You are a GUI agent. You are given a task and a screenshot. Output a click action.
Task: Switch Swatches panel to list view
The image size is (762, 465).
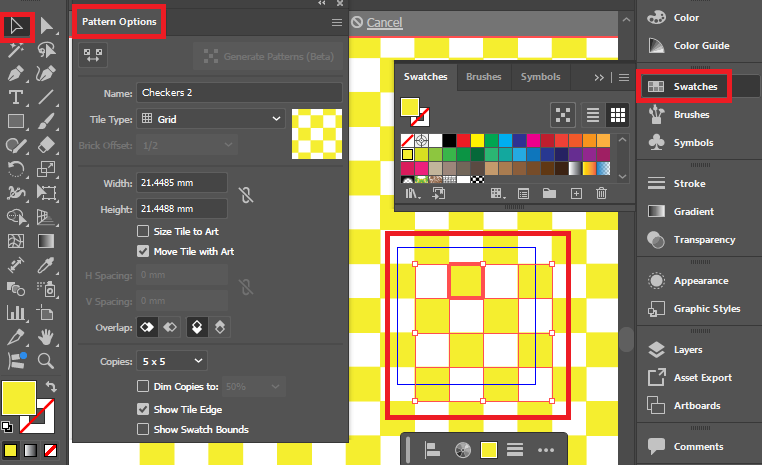593,115
